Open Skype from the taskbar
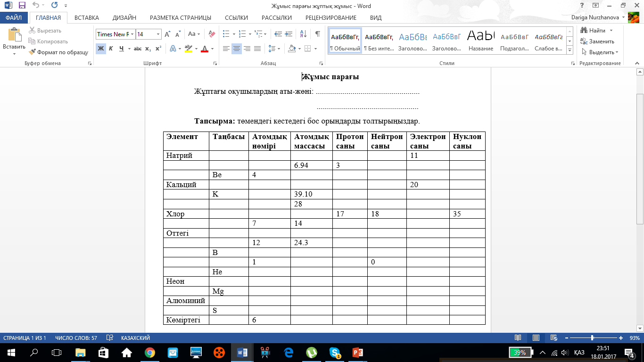 point(335,353)
